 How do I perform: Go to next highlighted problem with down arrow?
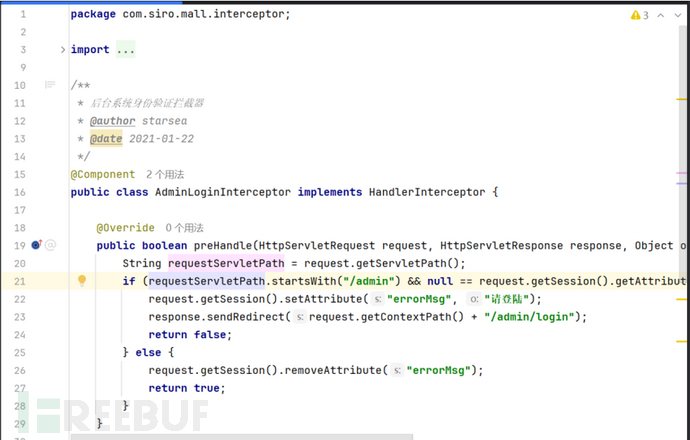677,15
